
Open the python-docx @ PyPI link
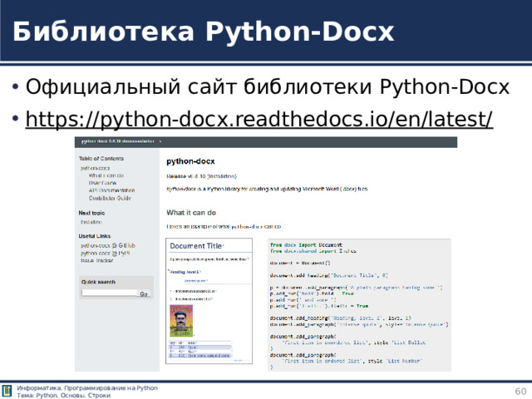pos(106,253)
